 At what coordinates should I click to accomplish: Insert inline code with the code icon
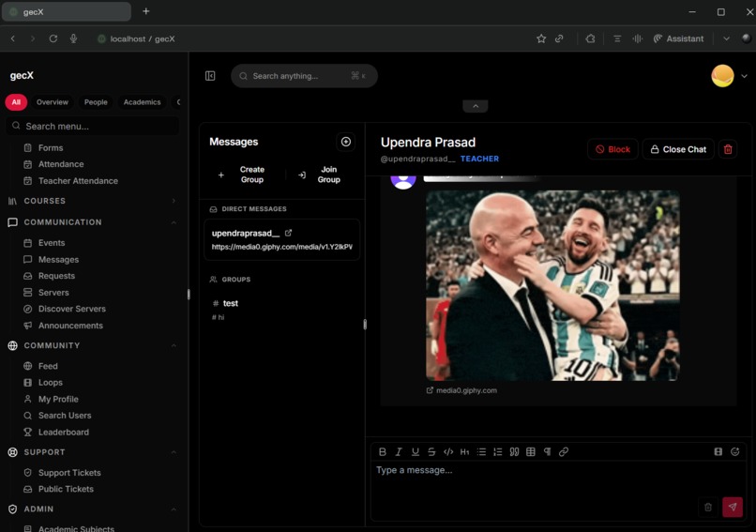(x=448, y=452)
